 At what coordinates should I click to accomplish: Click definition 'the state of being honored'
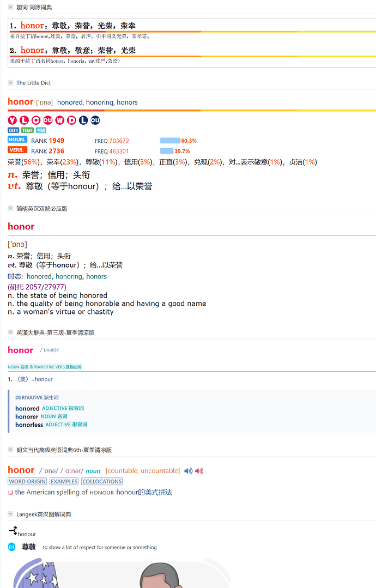tap(62, 295)
